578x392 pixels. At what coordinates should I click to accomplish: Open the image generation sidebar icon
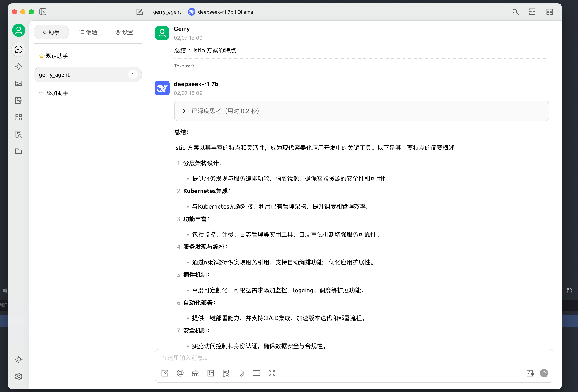(19, 83)
